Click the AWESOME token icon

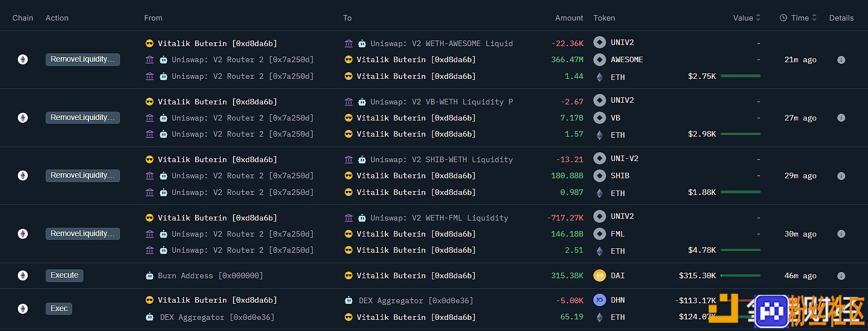pyautogui.click(x=599, y=59)
